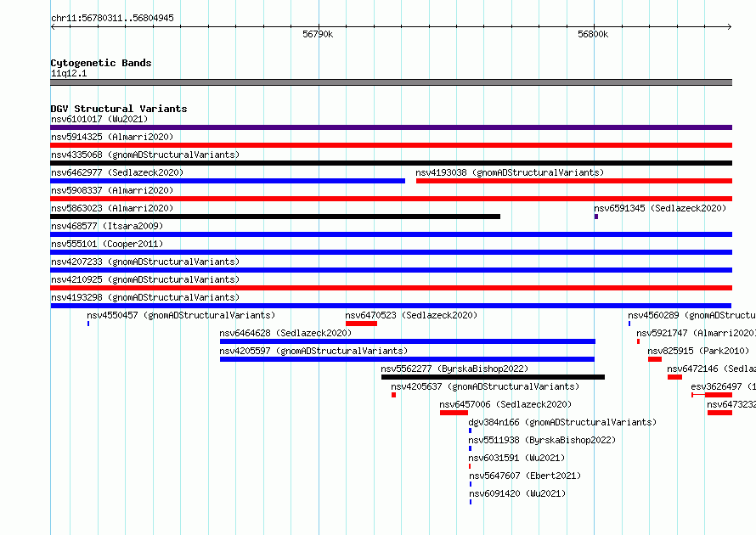Screen dimensions: 756x535
Task: Click the blue nsv4193298 variant bar
Action: tap(391, 306)
